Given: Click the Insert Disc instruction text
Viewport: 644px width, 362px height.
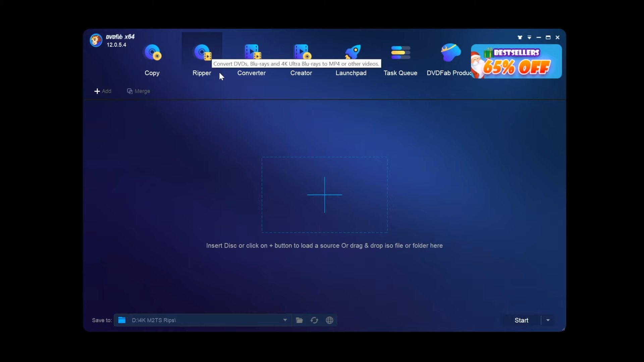Looking at the screenshot, I should (x=324, y=246).
